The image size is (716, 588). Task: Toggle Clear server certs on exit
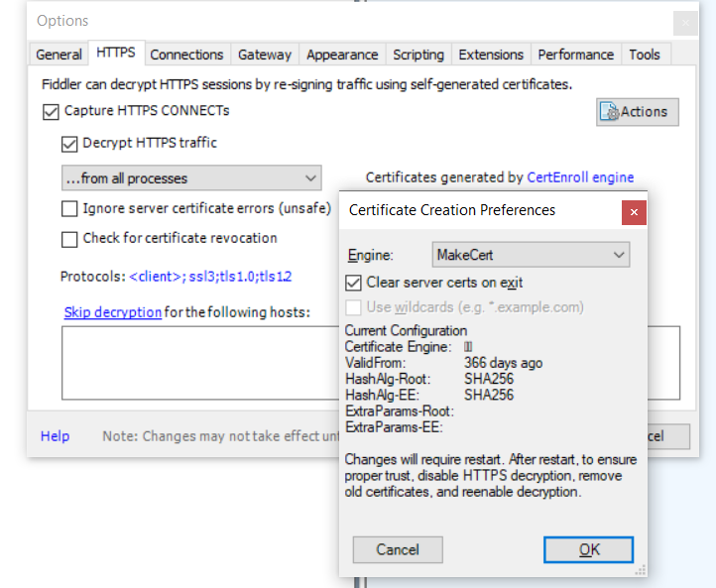click(353, 283)
